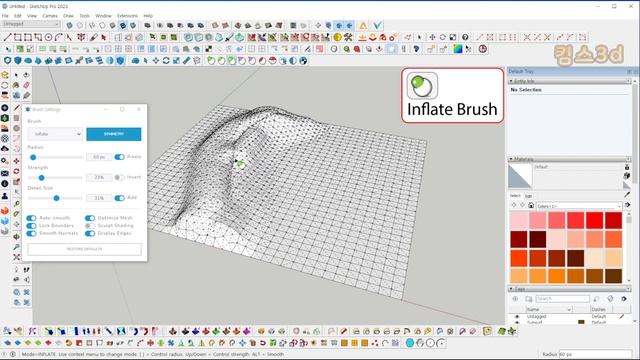Open the Help menu
Screen dimensions: 640x360
(x=148, y=16)
